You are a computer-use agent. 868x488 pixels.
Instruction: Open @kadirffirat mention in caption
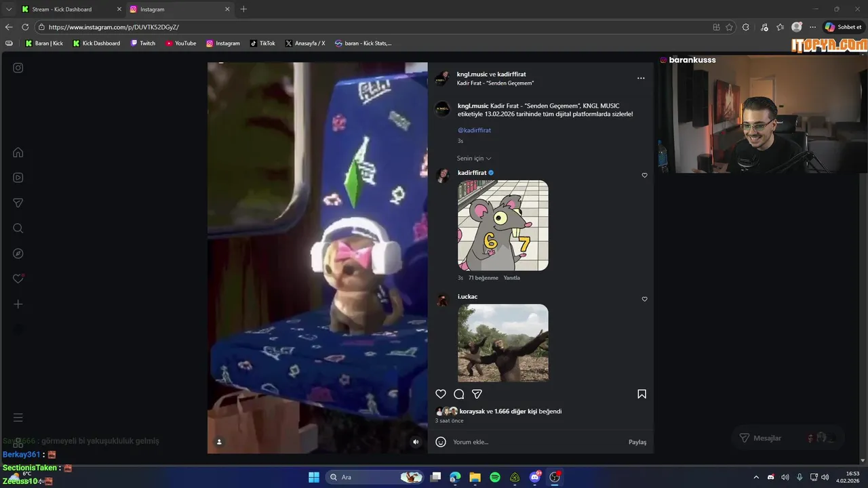(x=474, y=130)
